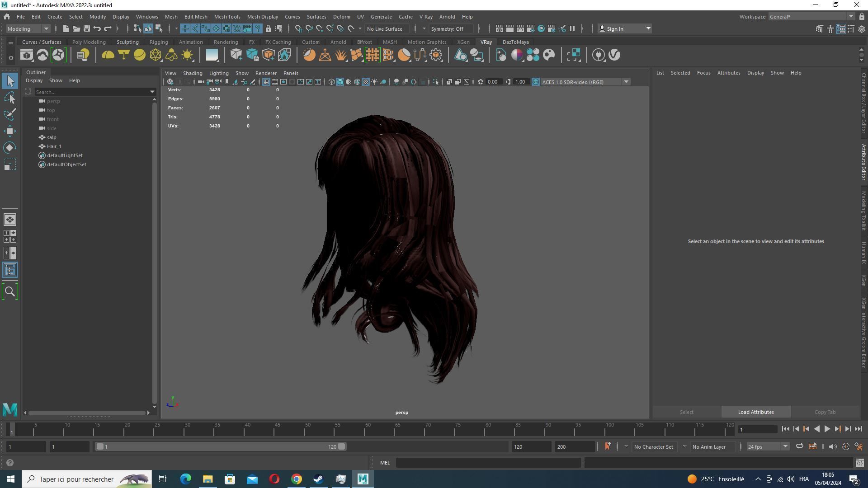Open Maya Home icon in menu bar

click(7, 17)
